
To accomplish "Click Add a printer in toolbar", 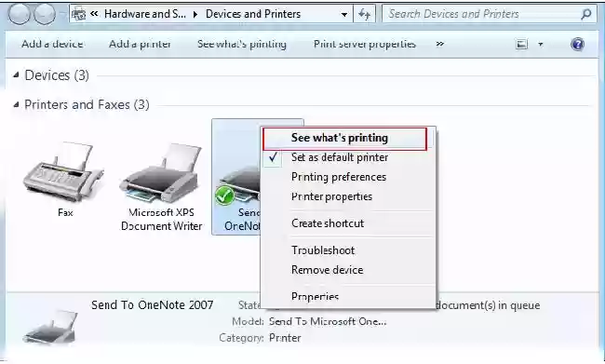I will tap(140, 44).
